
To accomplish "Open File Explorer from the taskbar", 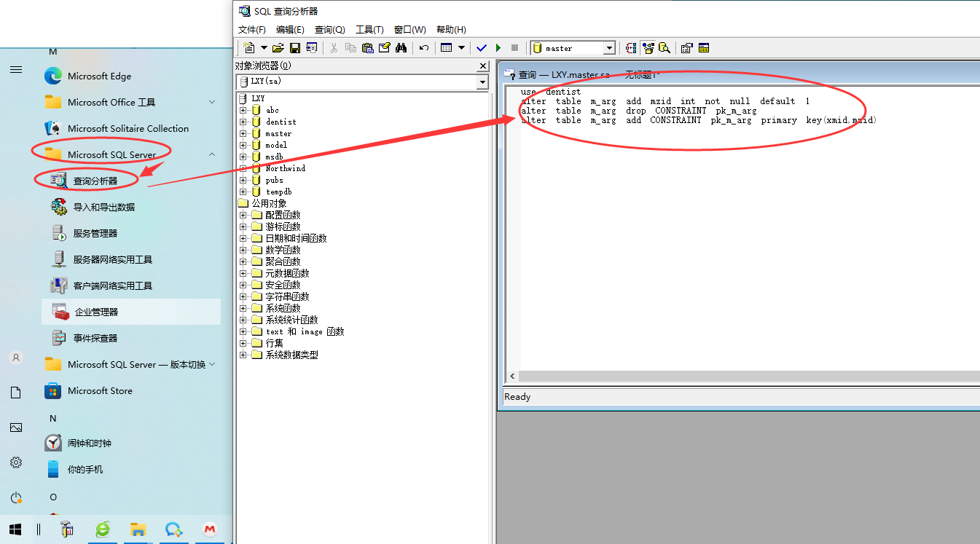I will click(x=138, y=529).
